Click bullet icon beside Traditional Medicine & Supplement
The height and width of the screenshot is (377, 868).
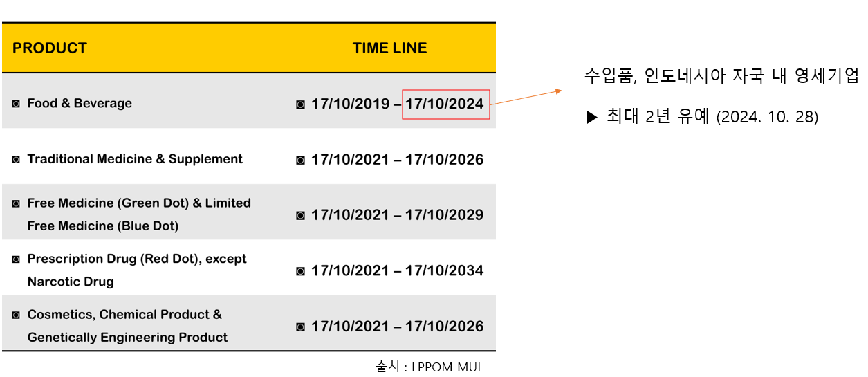point(16,160)
